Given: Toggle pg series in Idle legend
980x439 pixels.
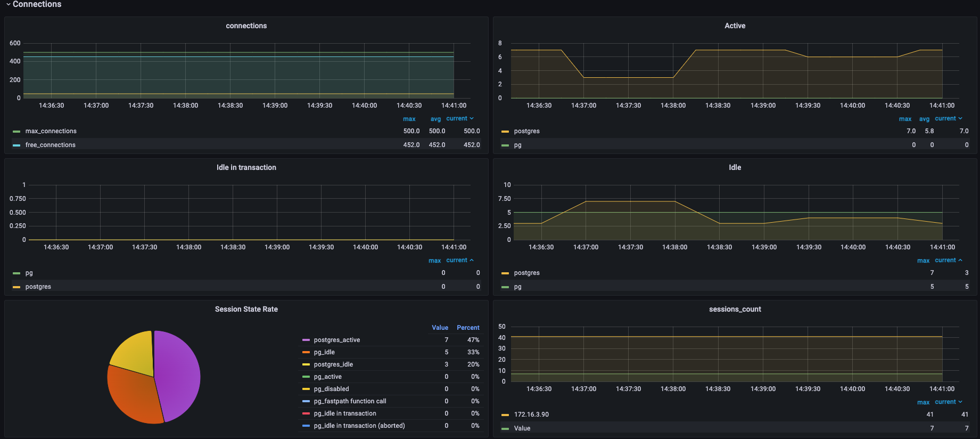Looking at the screenshot, I should click(517, 287).
